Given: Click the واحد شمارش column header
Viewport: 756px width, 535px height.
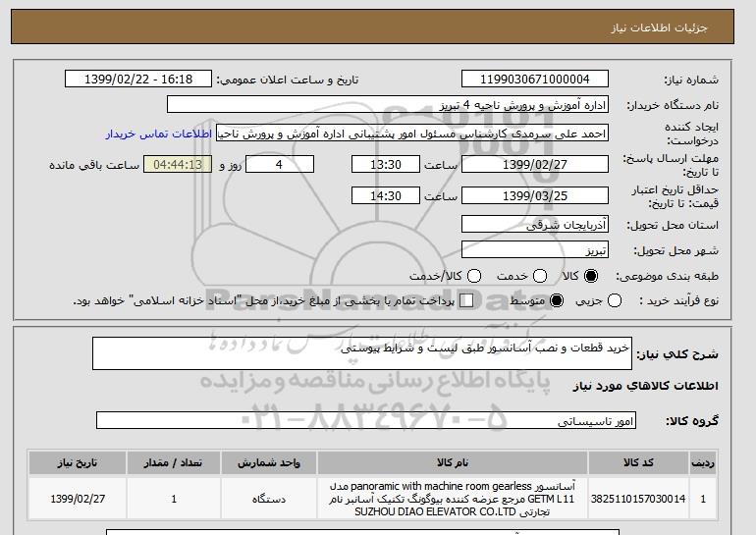Looking at the screenshot, I should (269, 462).
